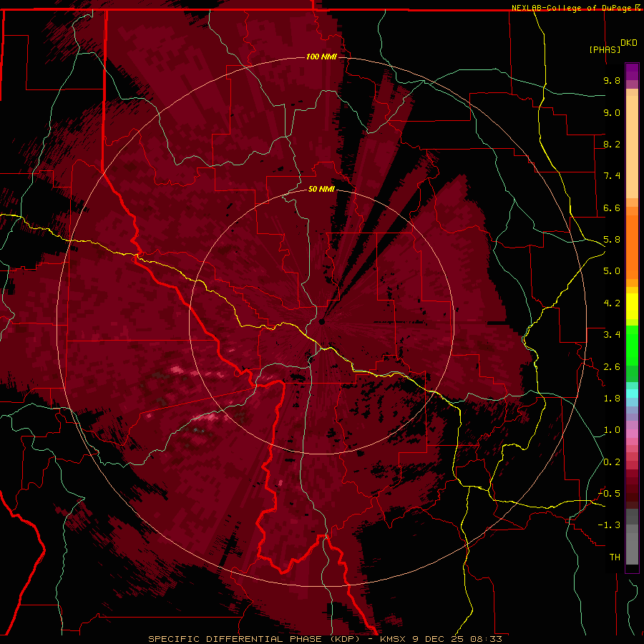Click the "2.6" legend value
Screen dimensions: 644x644
[612, 367]
